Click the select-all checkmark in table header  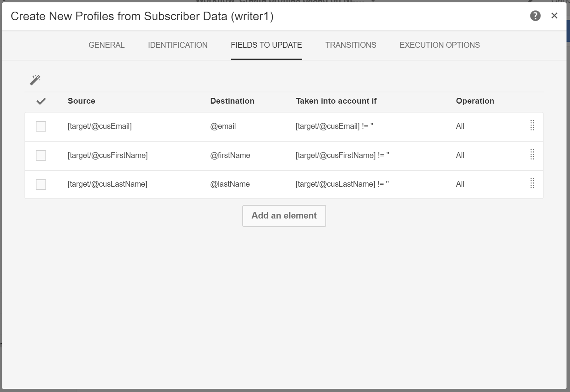pyautogui.click(x=41, y=101)
